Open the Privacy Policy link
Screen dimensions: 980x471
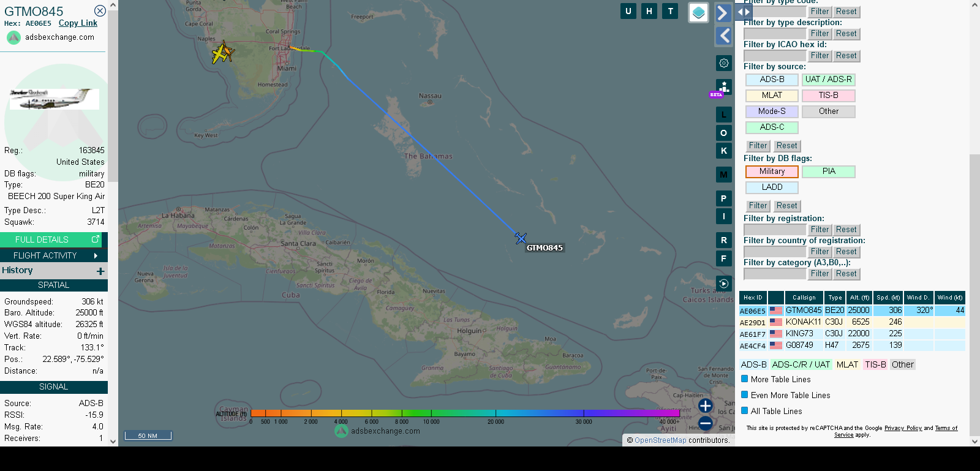click(x=903, y=428)
